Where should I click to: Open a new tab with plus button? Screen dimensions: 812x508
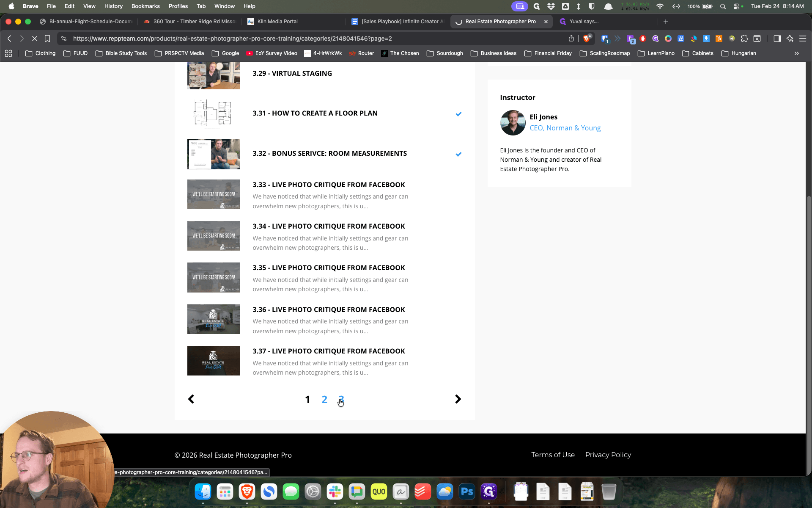(666, 22)
